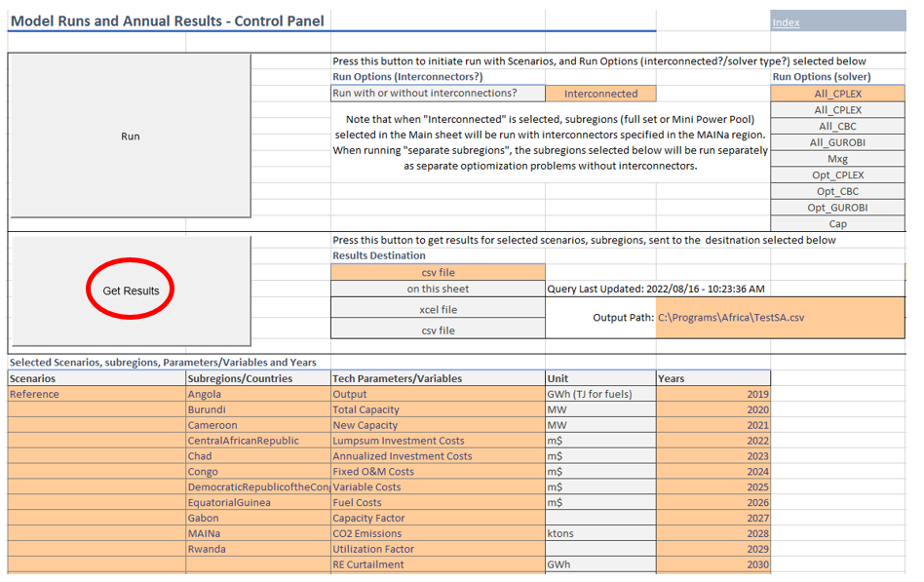The width and height of the screenshot is (924, 582).
Task: Select highlighted csv file destination cell
Action: [438, 272]
